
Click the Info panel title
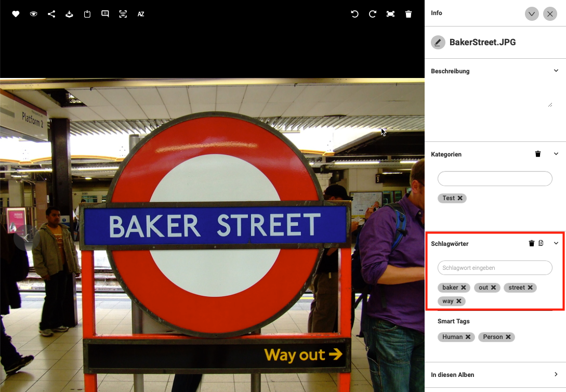click(437, 13)
